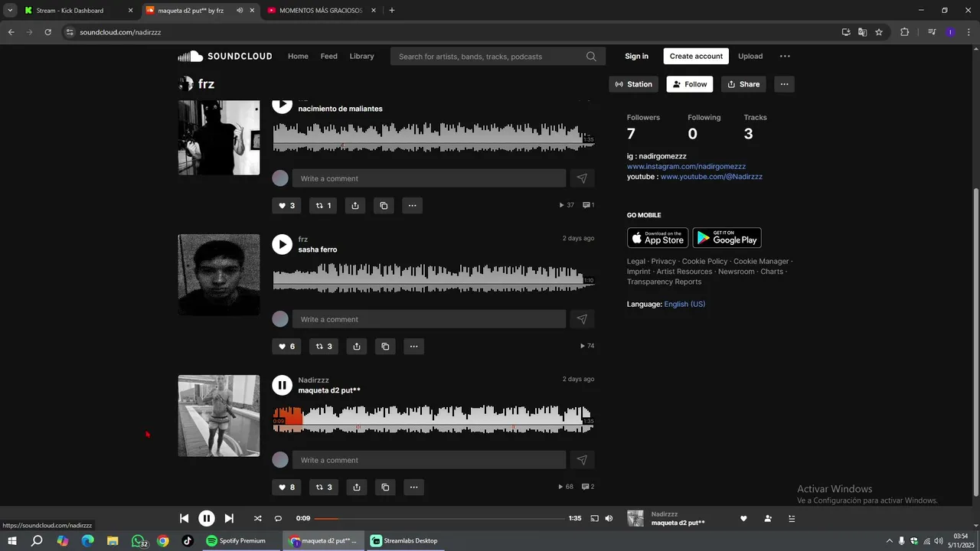Seek in sasha ferro waveform
The image size is (980, 551).
pos(433,279)
